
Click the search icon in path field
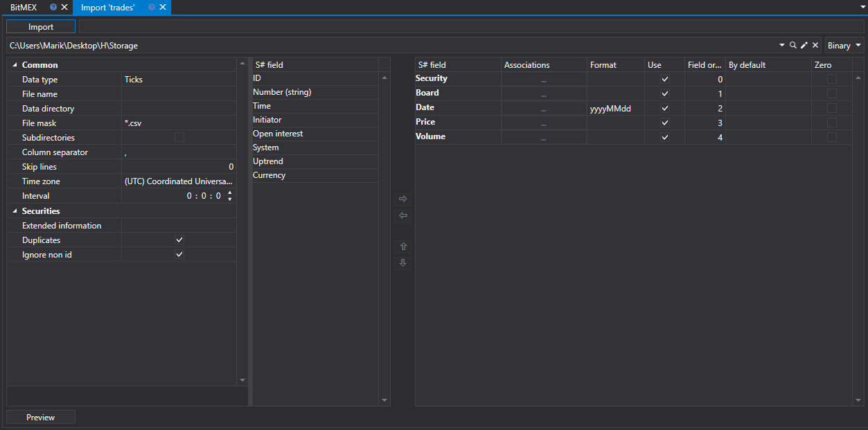click(x=793, y=45)
